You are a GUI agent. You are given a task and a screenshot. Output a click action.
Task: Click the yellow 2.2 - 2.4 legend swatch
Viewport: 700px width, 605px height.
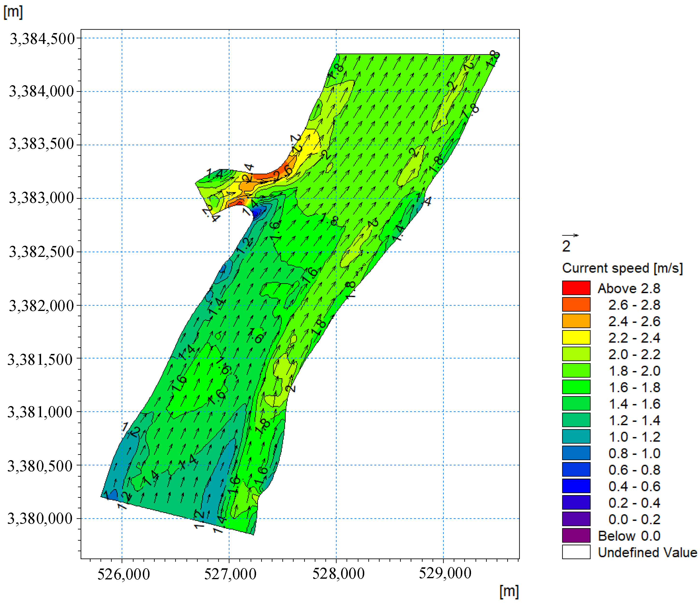(576, 338)
